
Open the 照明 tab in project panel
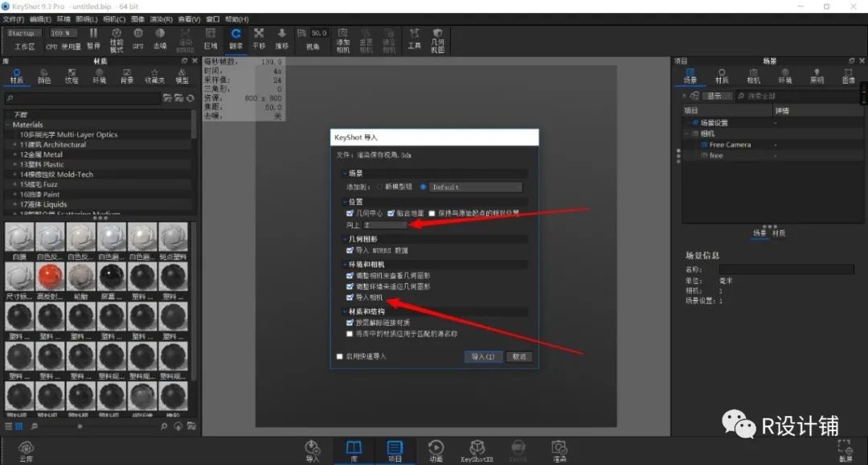coord(817,76)
